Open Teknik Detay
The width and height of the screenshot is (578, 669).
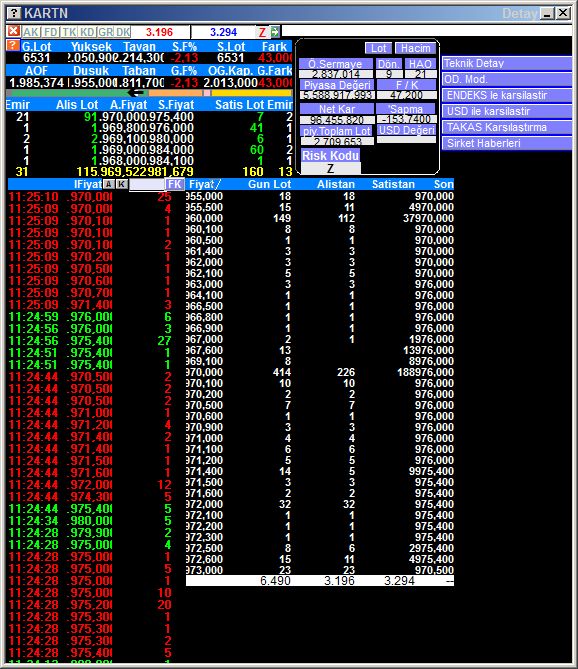[x=506, y=64]
